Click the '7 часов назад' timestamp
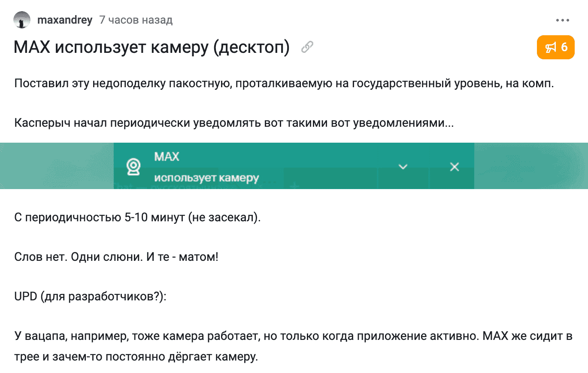Viewport: 588px width, 373px height. [x=136, y=20]
